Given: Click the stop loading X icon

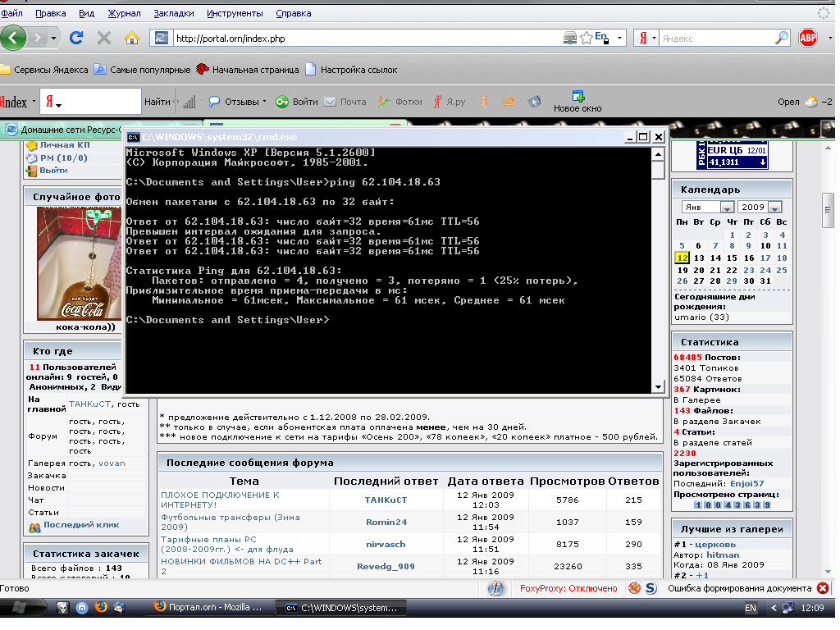Looking at the screenshot, I should tap(104, 38).
